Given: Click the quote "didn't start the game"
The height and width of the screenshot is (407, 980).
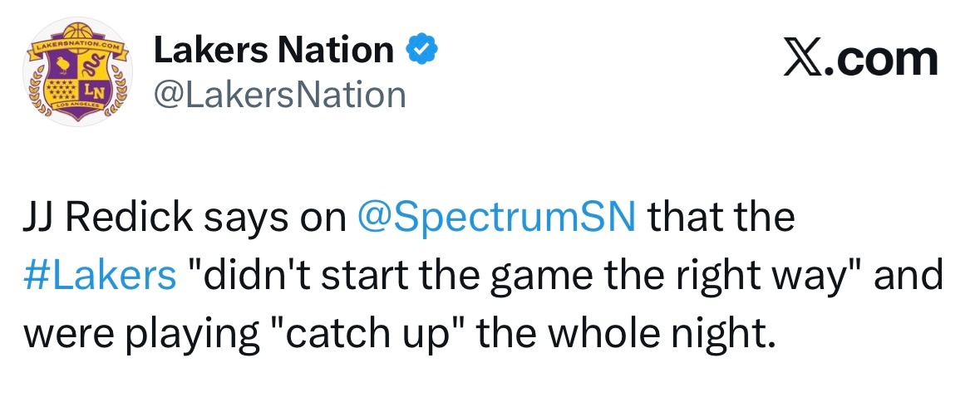Looking at the screenshot, I should 391,274.
